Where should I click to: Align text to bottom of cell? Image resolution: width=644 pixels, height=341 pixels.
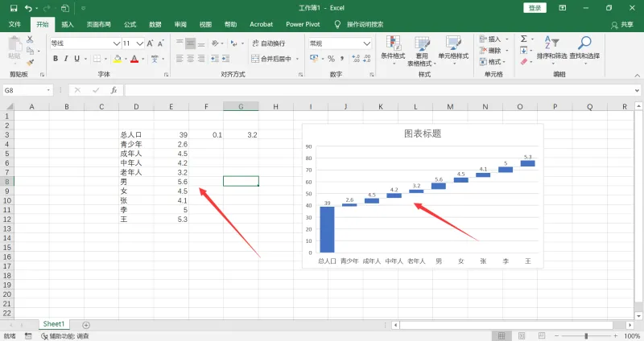tap(200, 43)
